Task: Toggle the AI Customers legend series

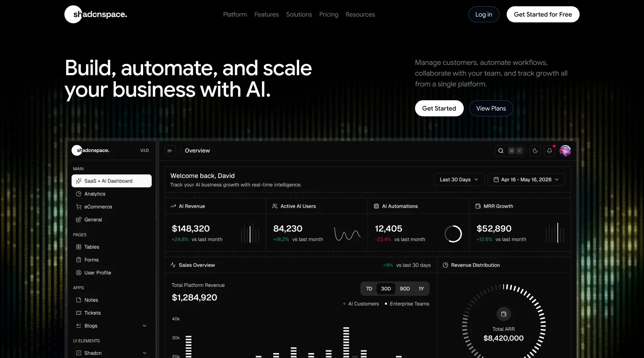Action: click(x=361, y=304)
